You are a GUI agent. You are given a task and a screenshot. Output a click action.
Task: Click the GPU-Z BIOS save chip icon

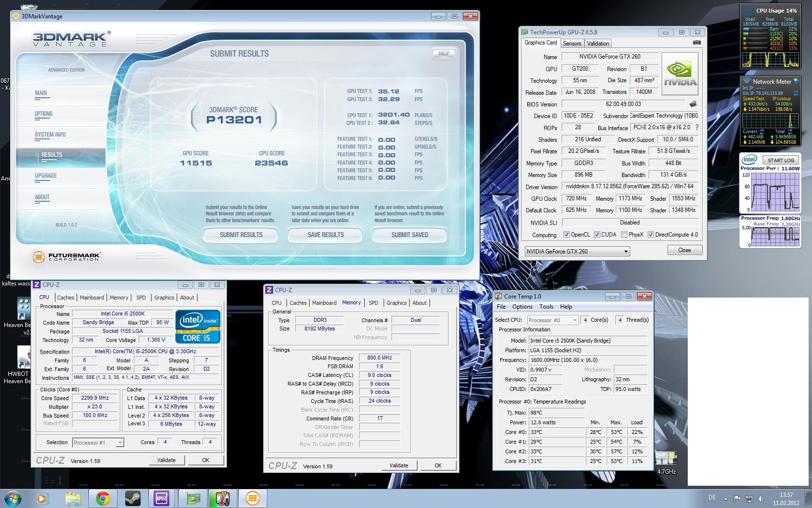[x=693, y=104]
